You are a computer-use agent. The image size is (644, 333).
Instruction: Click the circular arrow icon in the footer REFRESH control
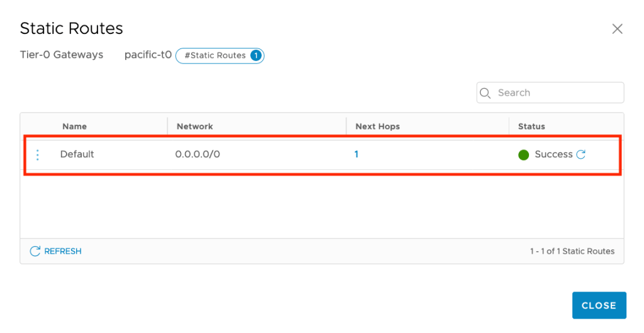click(35, 251)
